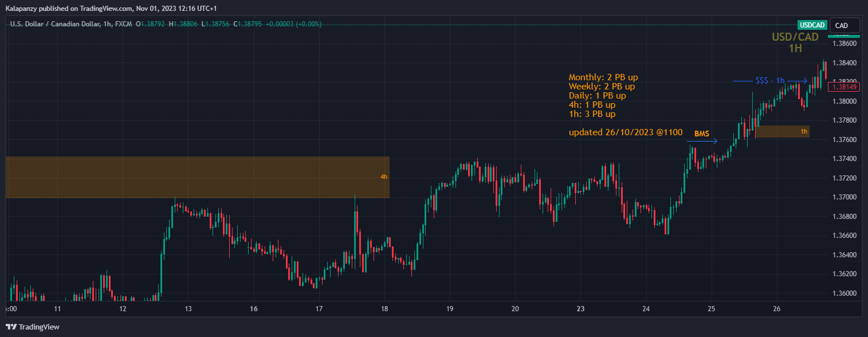Click the 4h orange supply zone label
868x337 pixels.
[x=384, y=177]
